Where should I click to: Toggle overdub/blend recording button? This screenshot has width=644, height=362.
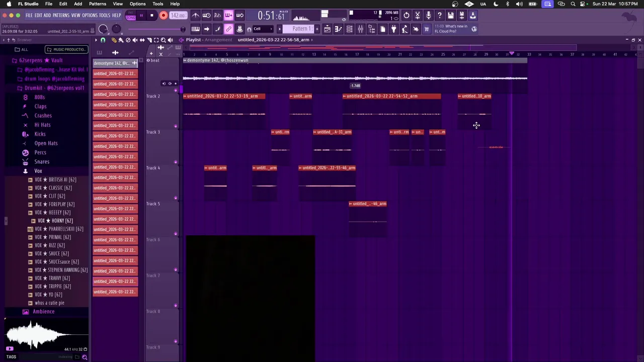click(x=228, y=15)
